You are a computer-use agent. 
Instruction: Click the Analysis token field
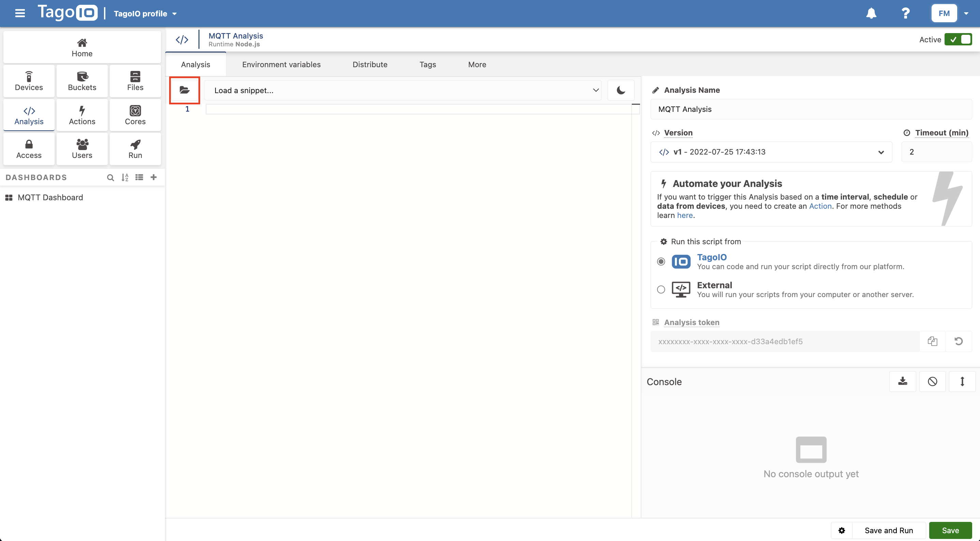tap(785, 341)
